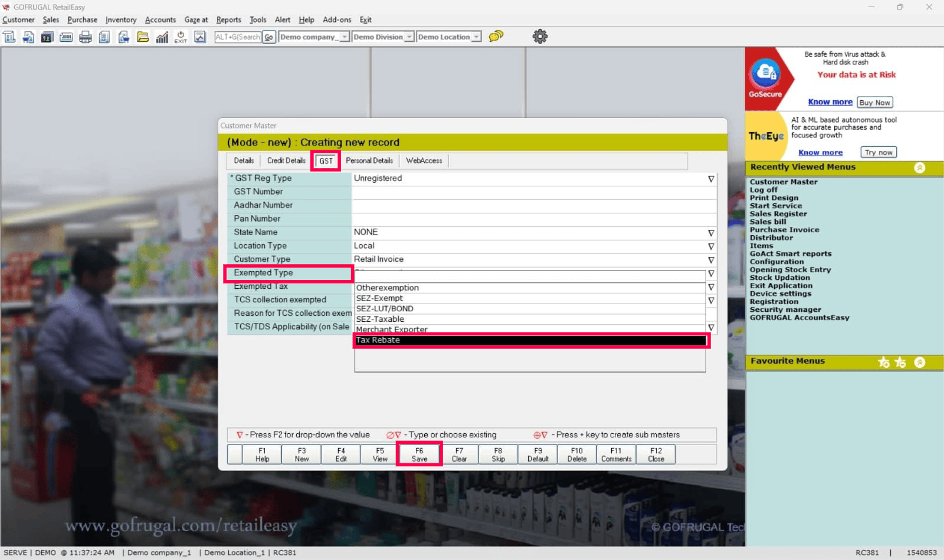Expand the GST Reg Type dropdown arrow
The image size is (944, 560).
[x=711, y=179]
